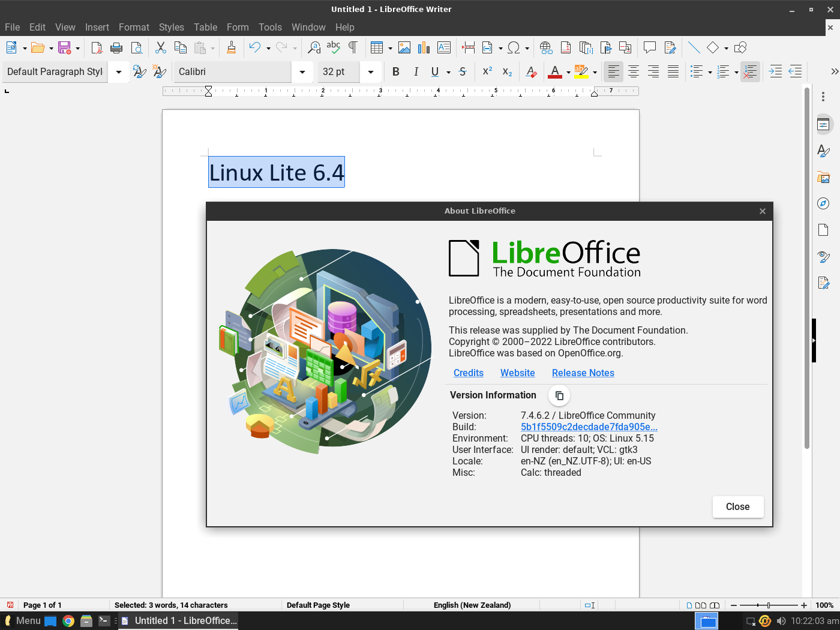The image size is (840, 630).
Task: Toggle formatting marks display
Action: [x=353, y=47]
